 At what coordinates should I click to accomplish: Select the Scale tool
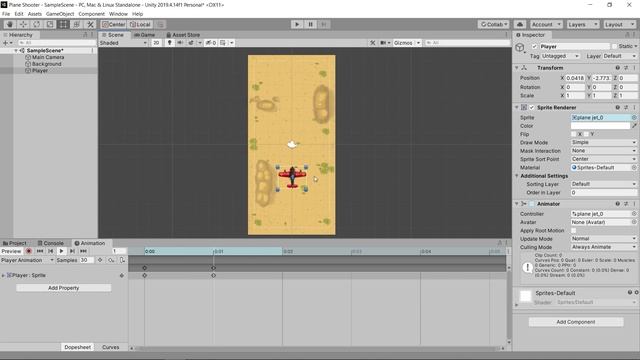[50, 24]
